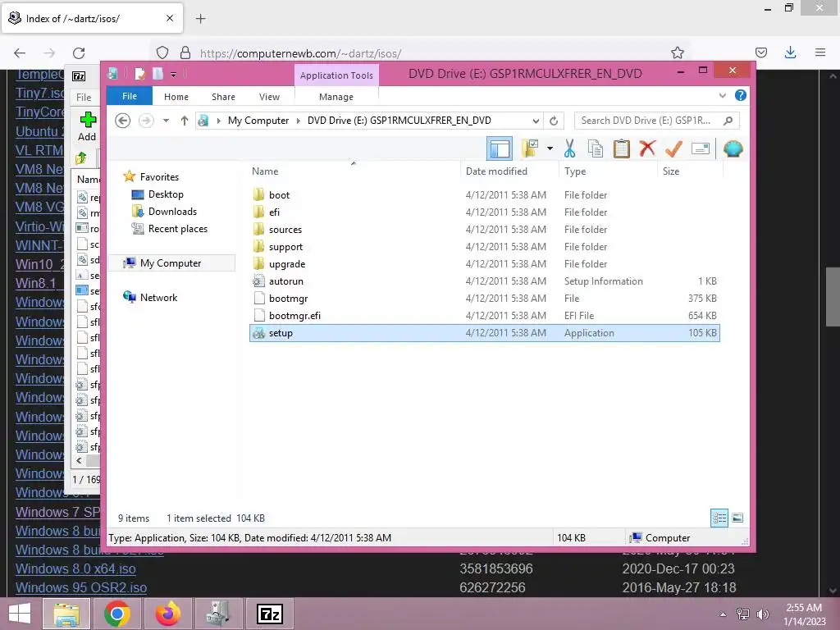The image size is (840, 630).
Task: Open 7-Zip from the taskbar
Action: tap(269, 614)
